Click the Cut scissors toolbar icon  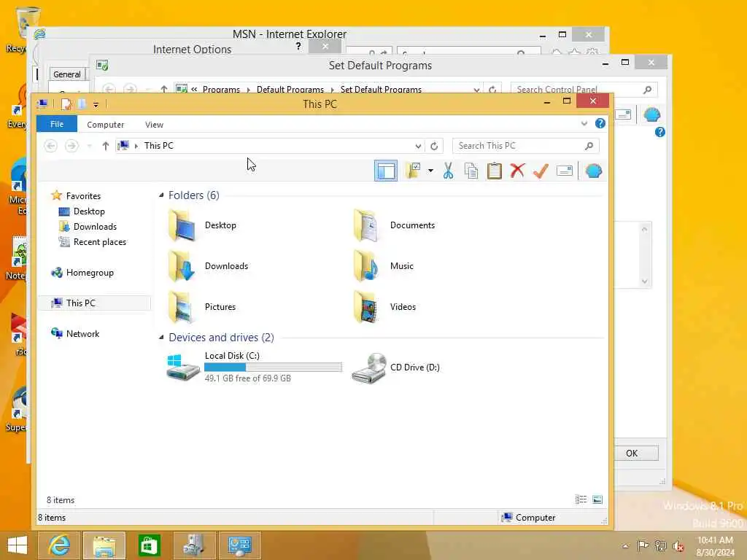coord(448,171)
